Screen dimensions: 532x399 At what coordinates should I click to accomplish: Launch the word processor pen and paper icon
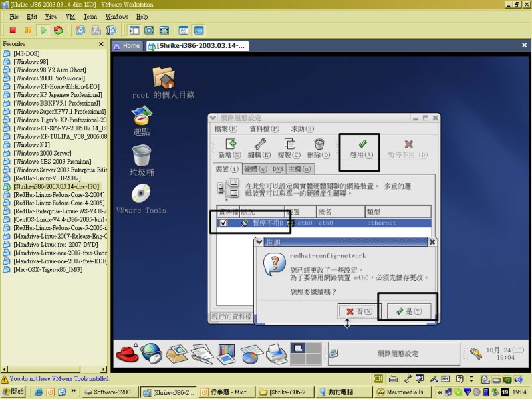click(201, 354)
